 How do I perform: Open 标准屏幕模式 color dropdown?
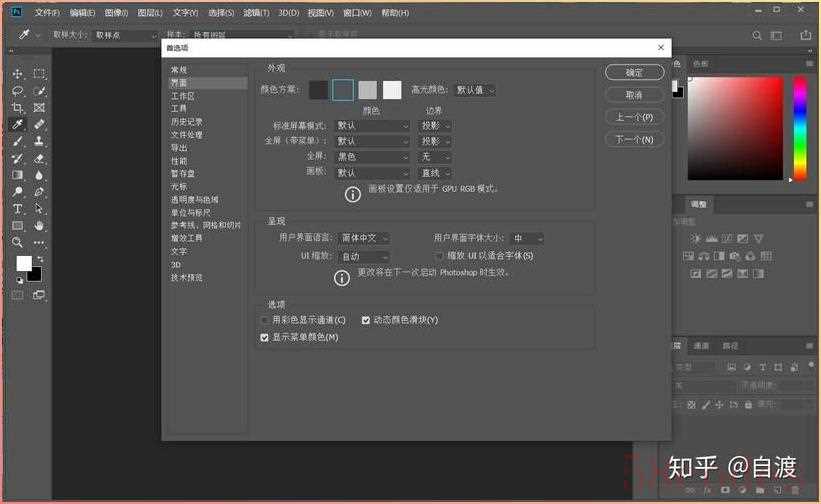(372, 126)
